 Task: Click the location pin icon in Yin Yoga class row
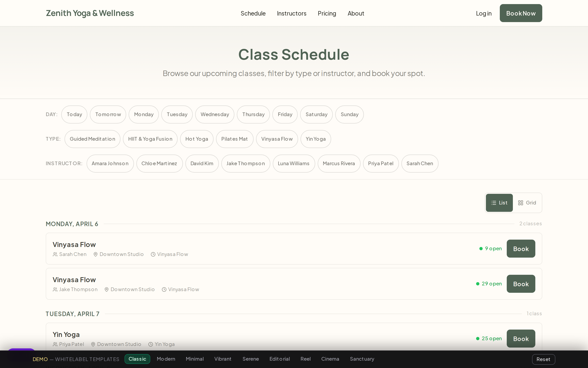[93, 344]
